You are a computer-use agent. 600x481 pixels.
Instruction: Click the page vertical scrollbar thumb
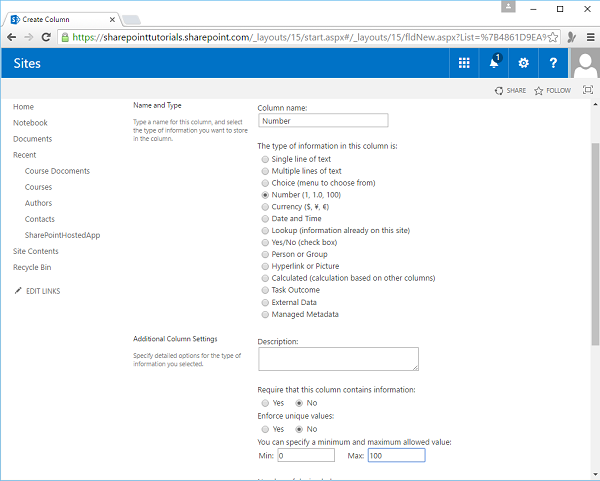point(595,244)
